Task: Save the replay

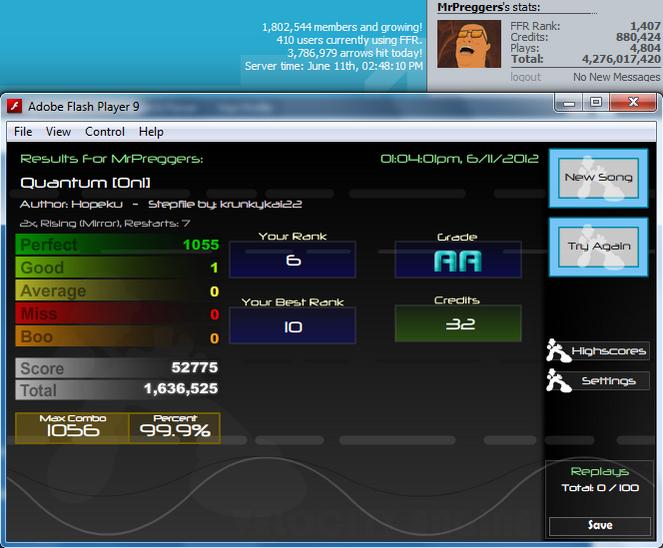Action: (x=600, y=526)
